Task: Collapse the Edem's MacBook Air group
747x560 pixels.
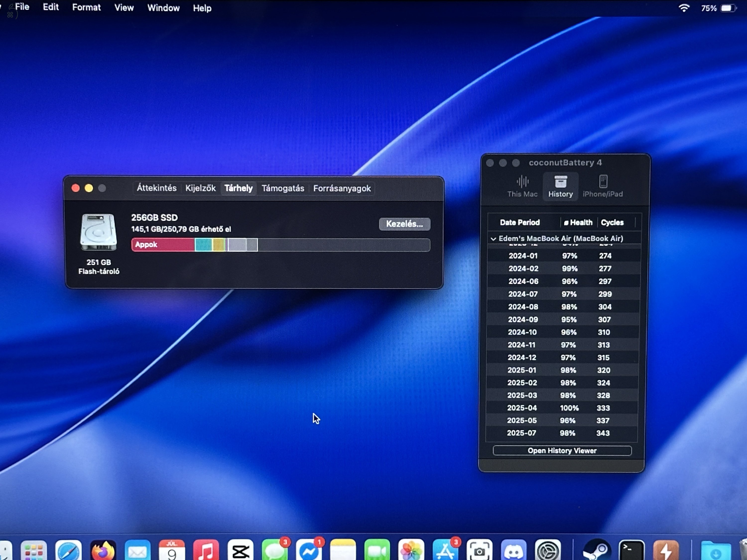Action: point(493,239)
